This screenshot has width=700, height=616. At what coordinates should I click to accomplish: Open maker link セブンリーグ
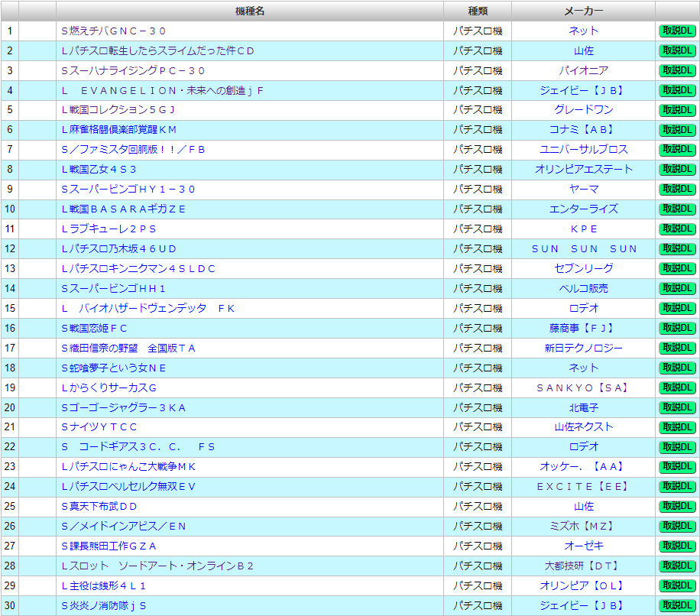tap(584, 269)
